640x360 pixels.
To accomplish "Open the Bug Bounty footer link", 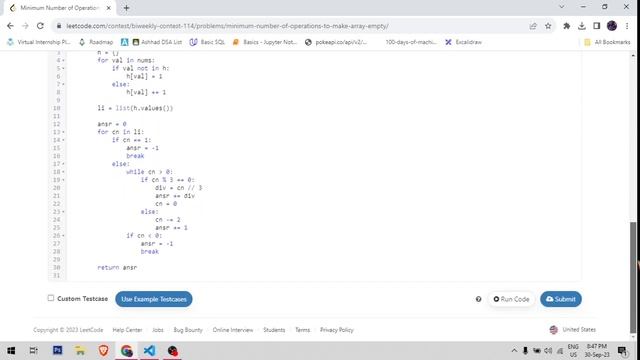I will [x=188, y=330].
